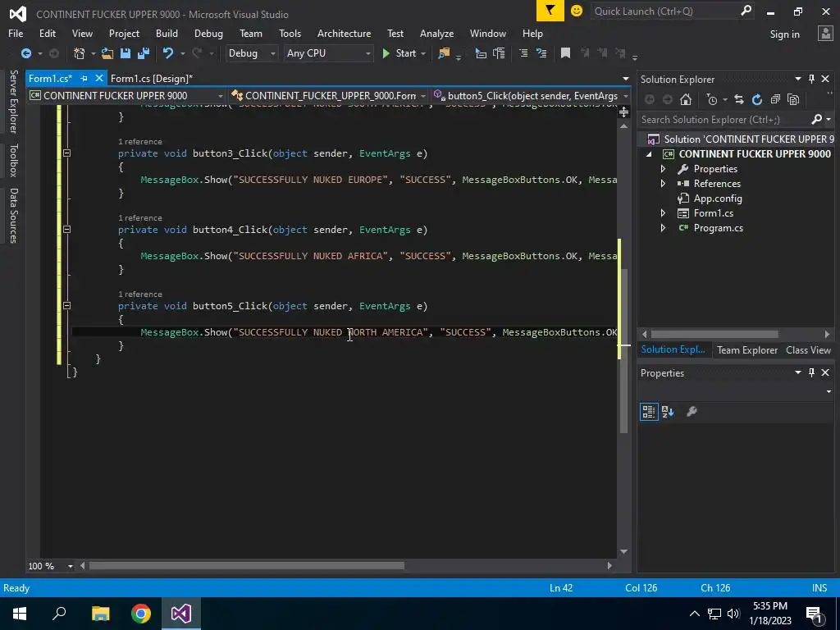840x630 pixels.
Task: Click the New Project toolbar icon
Action: [80, 53]
